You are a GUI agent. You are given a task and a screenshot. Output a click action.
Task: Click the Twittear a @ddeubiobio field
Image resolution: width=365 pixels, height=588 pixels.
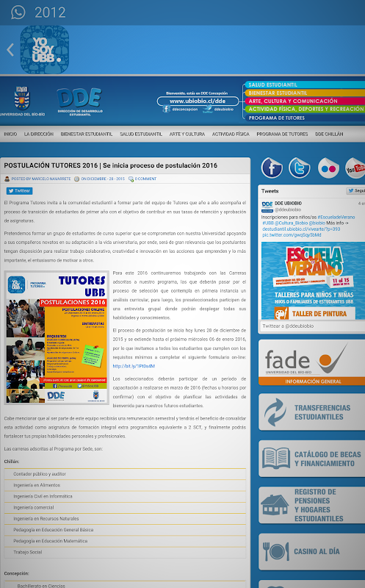[313, 326]
